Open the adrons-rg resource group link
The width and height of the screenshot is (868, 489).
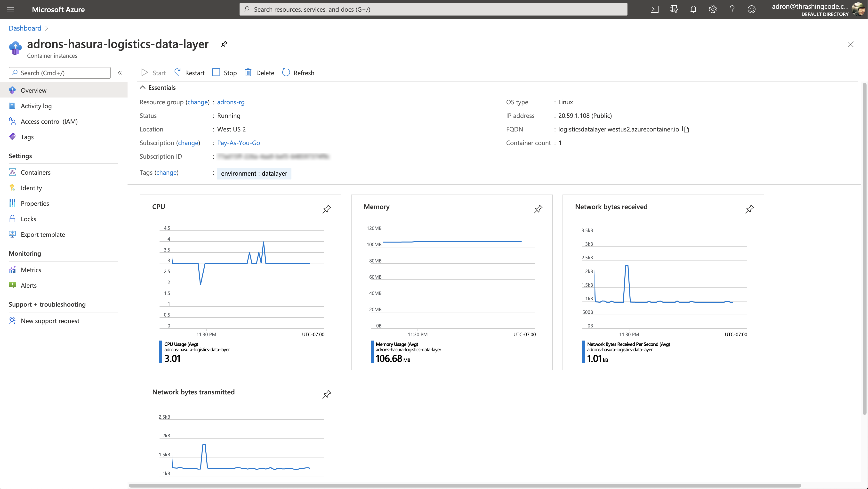231,102
